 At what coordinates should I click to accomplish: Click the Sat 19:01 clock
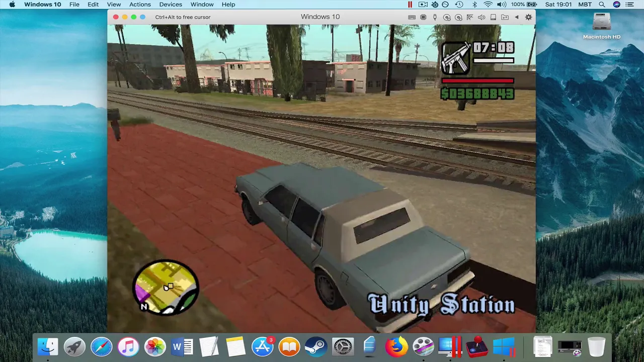tap(558, 5)
